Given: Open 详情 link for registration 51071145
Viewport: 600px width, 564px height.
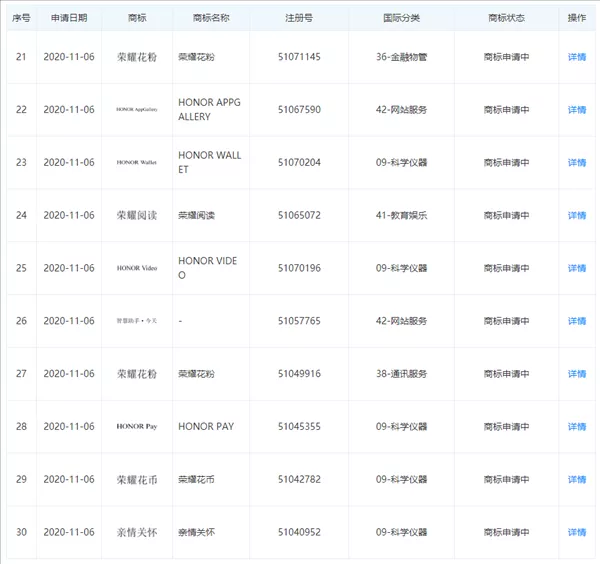Looking at the screenshot, I should 577,57.
